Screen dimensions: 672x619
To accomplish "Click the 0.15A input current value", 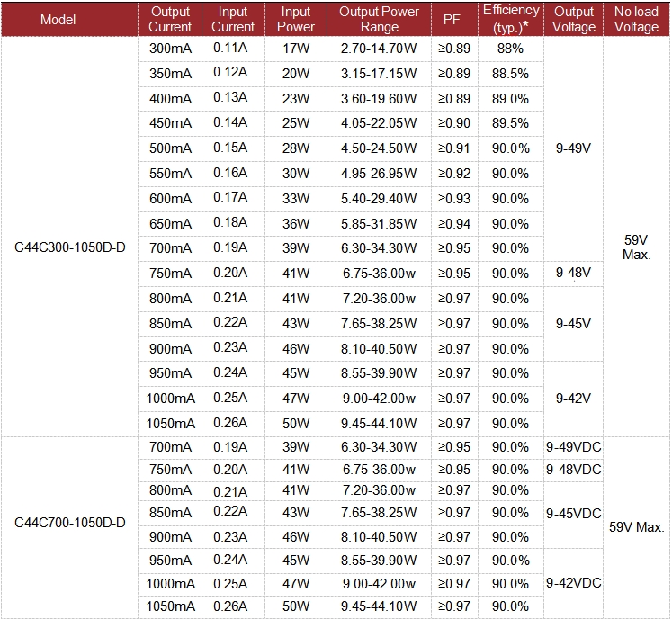I will point(230,148).
